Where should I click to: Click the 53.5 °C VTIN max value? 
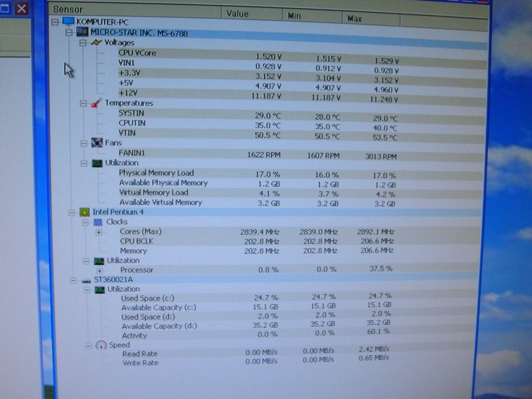384,137
